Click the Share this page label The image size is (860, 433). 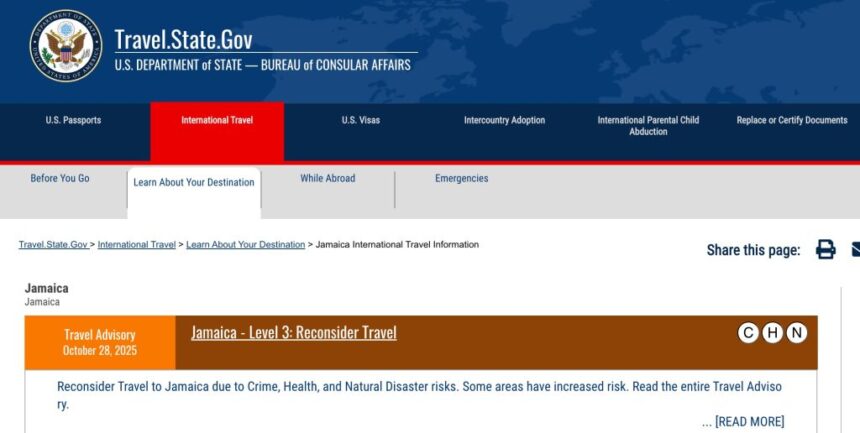pos(753,250)
